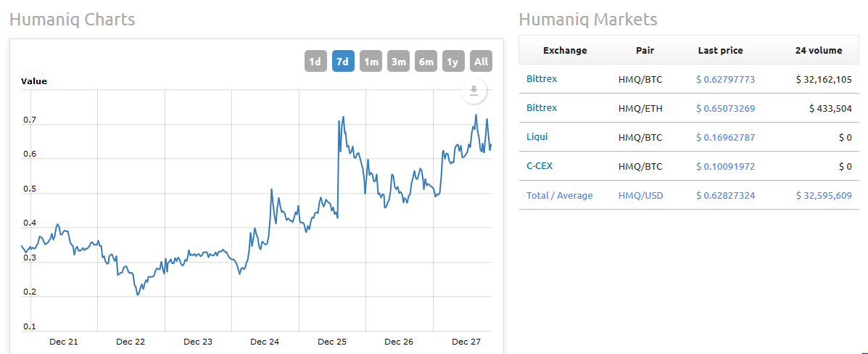Click the $ 32,595,609 total volume
Screen dimensions: 868x354
coord(823,196)
